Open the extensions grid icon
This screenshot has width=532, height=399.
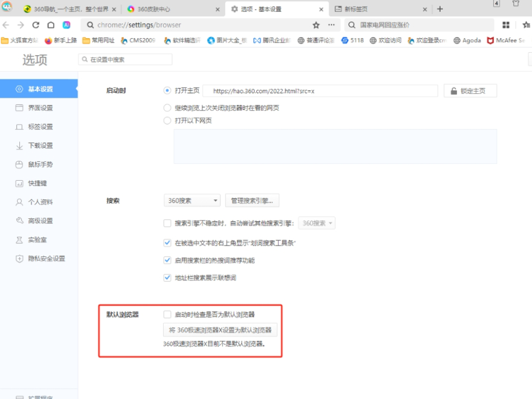click(x=506, y=25)
